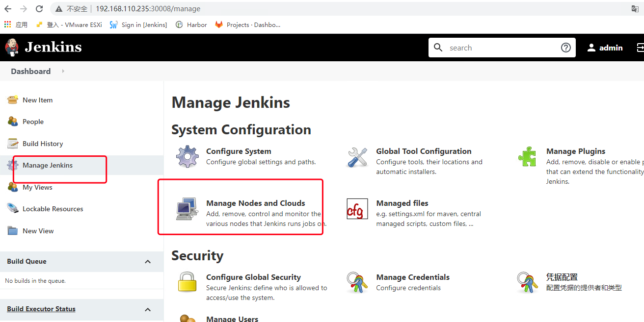The height and width of the screenshot is (322, 644).
Task: Focus the Jenkins search input field
Action: pyautogui.click(x=503, y=48)
